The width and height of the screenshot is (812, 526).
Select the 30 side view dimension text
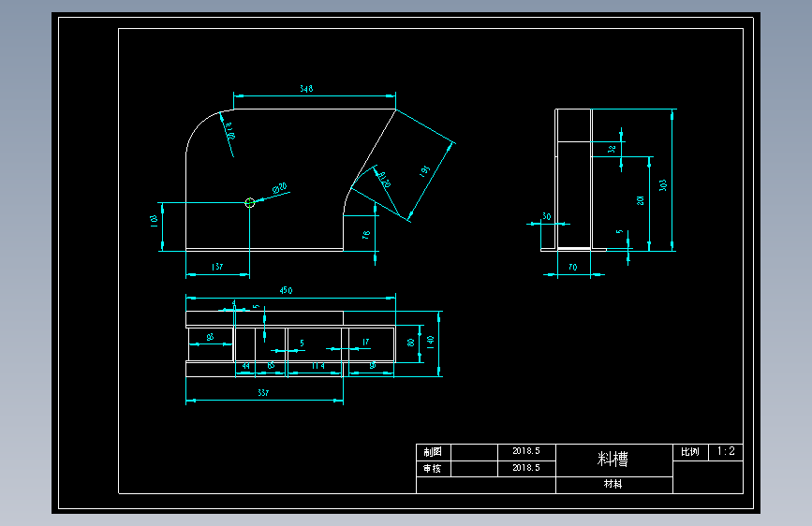546,216
